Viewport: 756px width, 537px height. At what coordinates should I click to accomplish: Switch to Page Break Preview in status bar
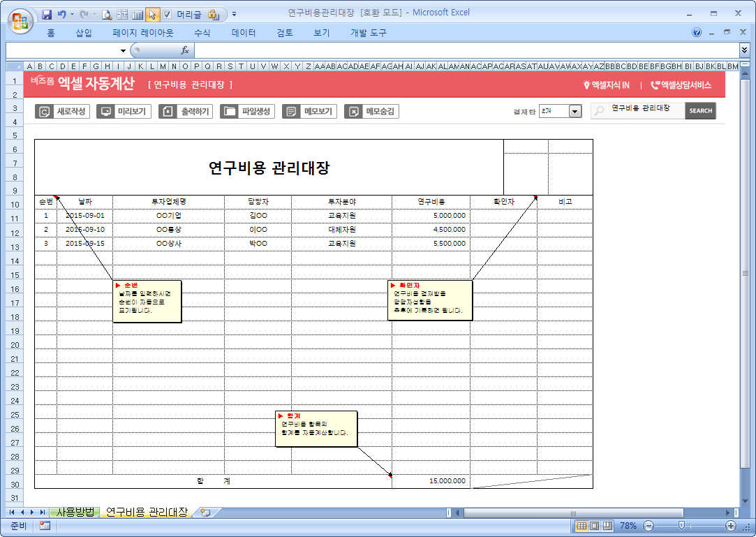[x=607, y=526]
